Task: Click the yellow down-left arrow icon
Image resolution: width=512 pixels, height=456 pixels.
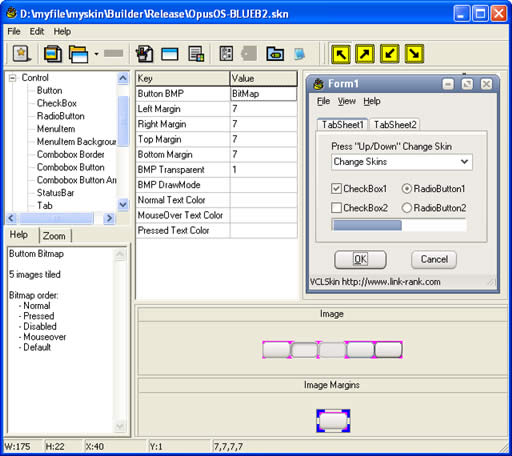Action: 390,54
